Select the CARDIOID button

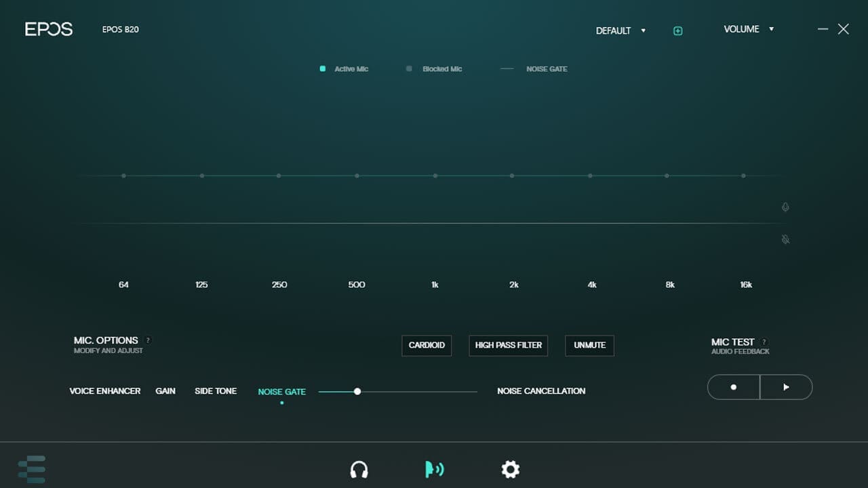coord(427,346)
